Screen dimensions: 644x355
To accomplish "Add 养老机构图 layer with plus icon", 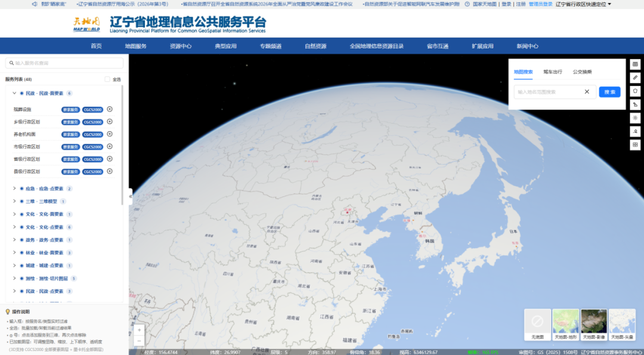I will pyautogui.click(x=110, y=134).
